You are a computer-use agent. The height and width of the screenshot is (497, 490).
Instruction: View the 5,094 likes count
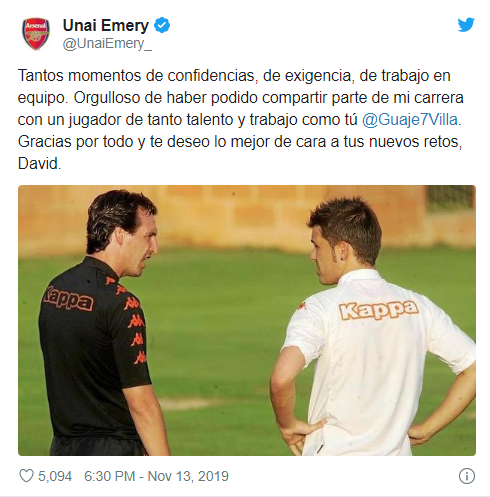pos(55,476)
